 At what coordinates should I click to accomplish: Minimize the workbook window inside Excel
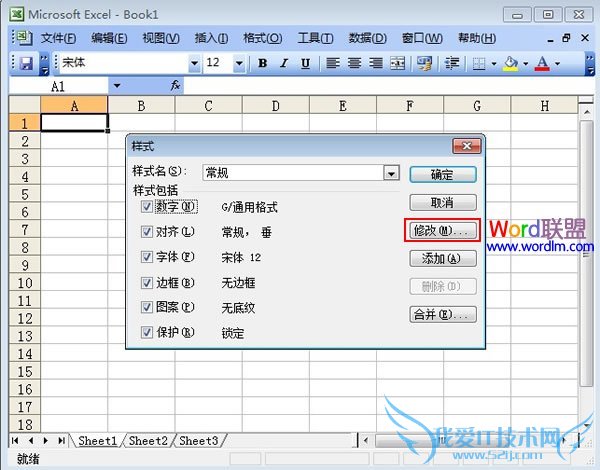[550, 39]
